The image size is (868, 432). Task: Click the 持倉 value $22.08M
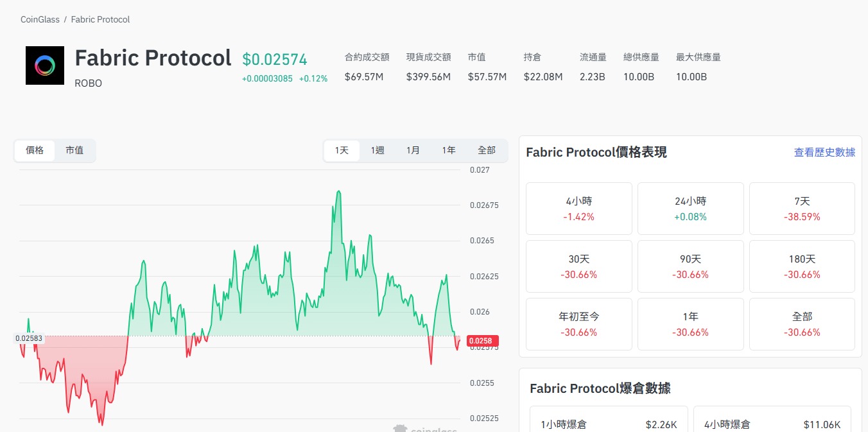click(543, 77)
